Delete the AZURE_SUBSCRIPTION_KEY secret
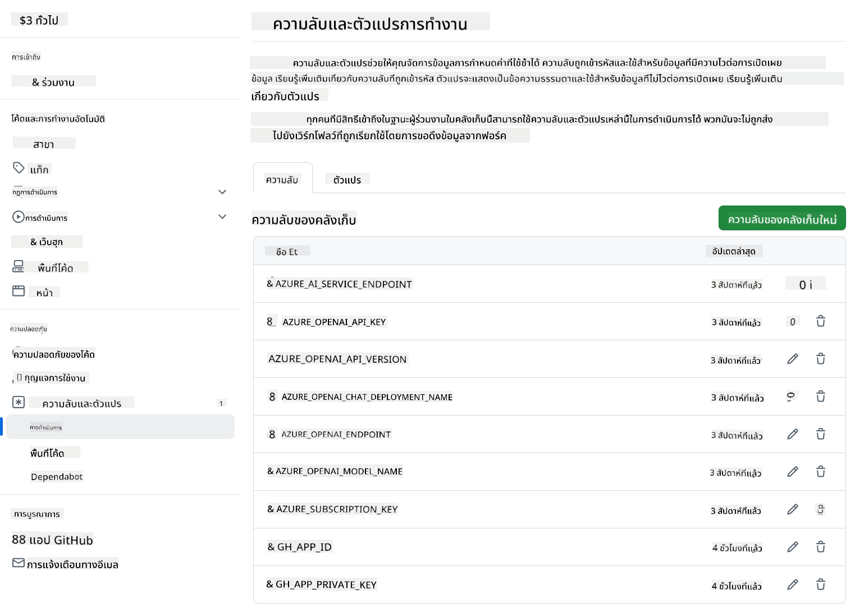This screenshot has width=855, height=616. (x=821, y=509)
